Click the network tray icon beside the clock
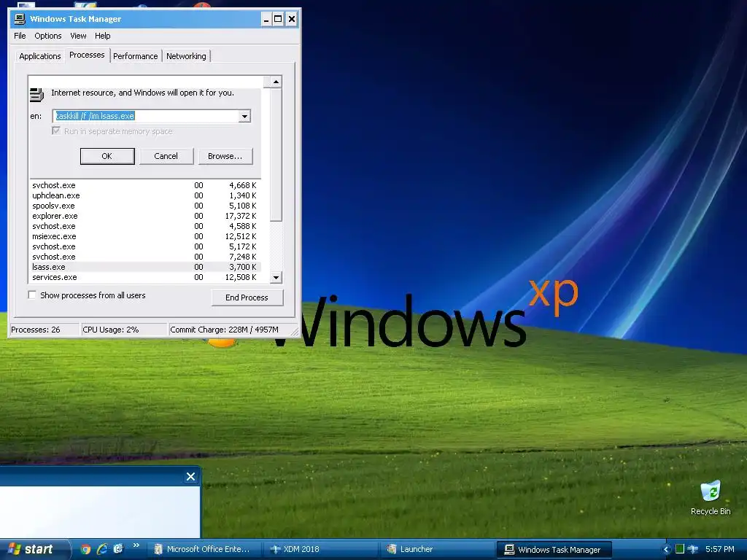The height and width of the screenshot is (560, 747). pyautogui.click(x=693, y=549)
